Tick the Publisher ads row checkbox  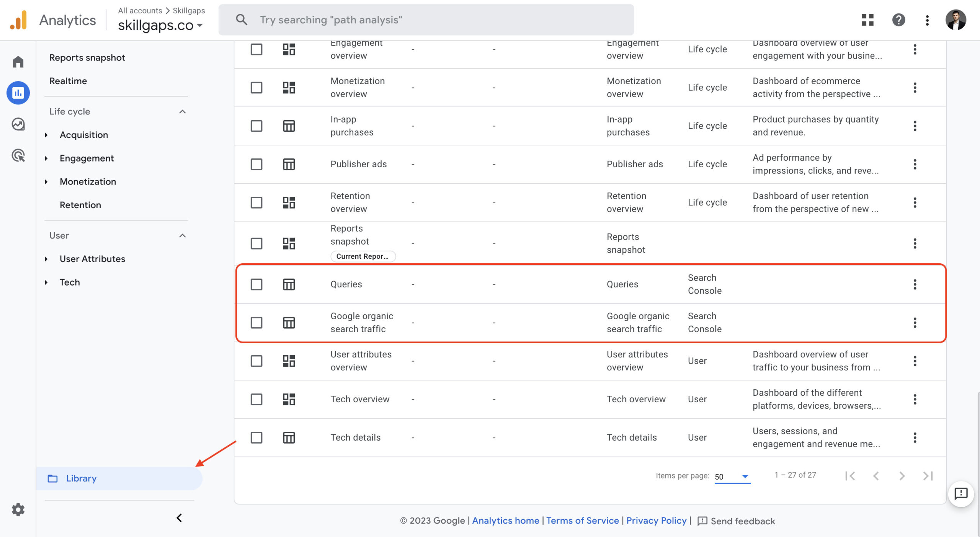tap(256, 164)
